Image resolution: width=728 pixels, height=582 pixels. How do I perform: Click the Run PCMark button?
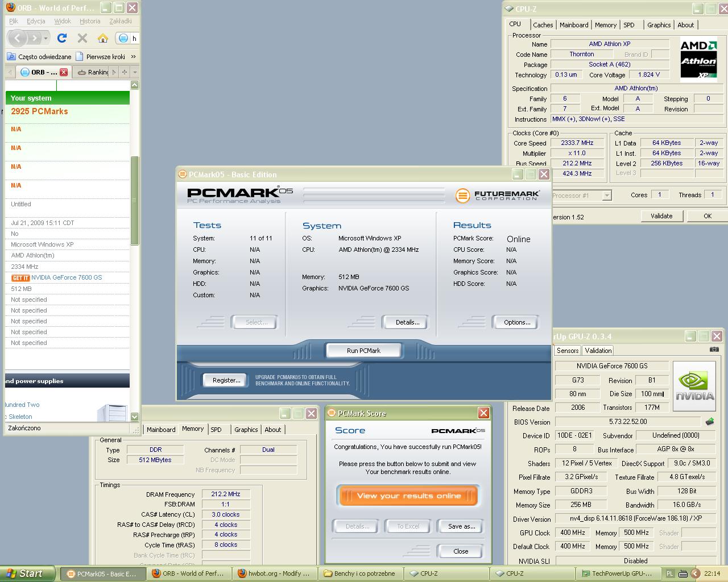point(363,351)
